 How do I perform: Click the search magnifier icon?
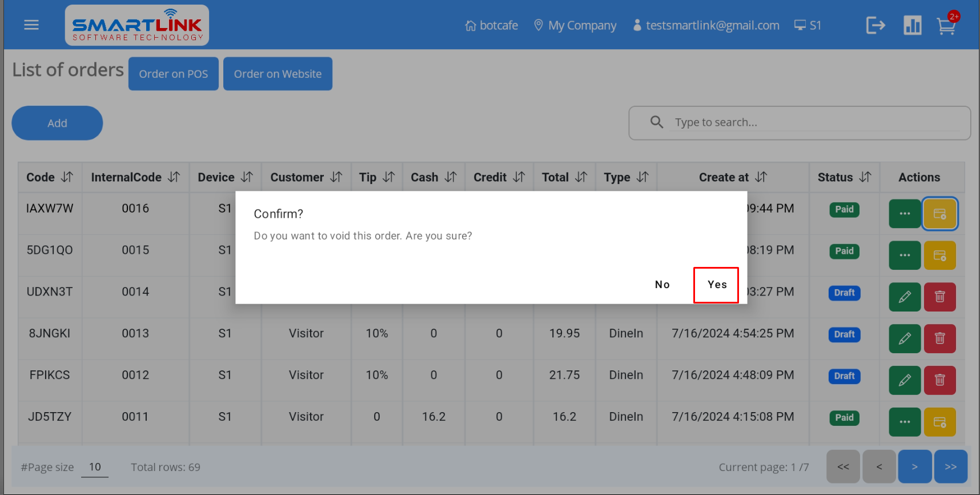pos(657,122)
